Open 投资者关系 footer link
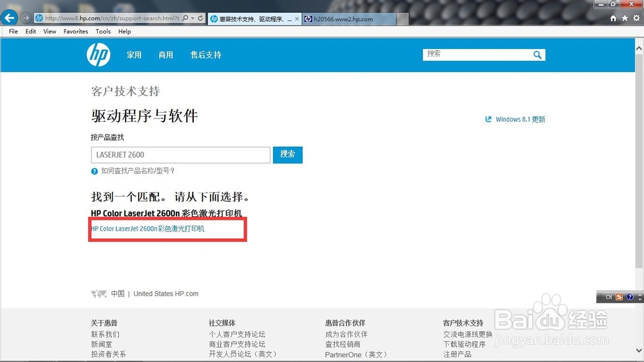 point(108,354)
